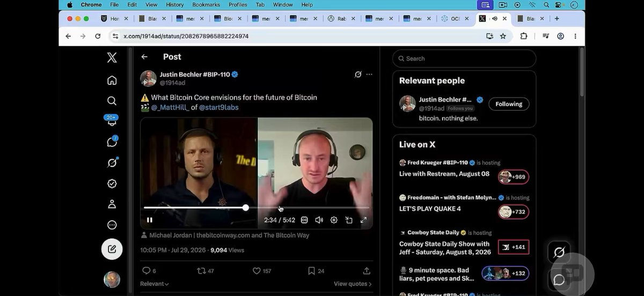Toggle closed captions on the video
The image size is (644, 296).
(x=304, y=220)
